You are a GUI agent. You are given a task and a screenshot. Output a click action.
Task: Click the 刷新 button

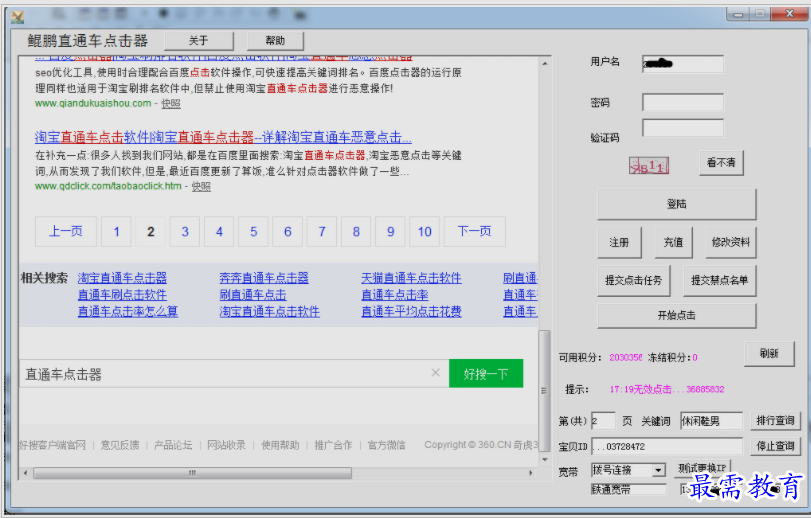(769, 354)
